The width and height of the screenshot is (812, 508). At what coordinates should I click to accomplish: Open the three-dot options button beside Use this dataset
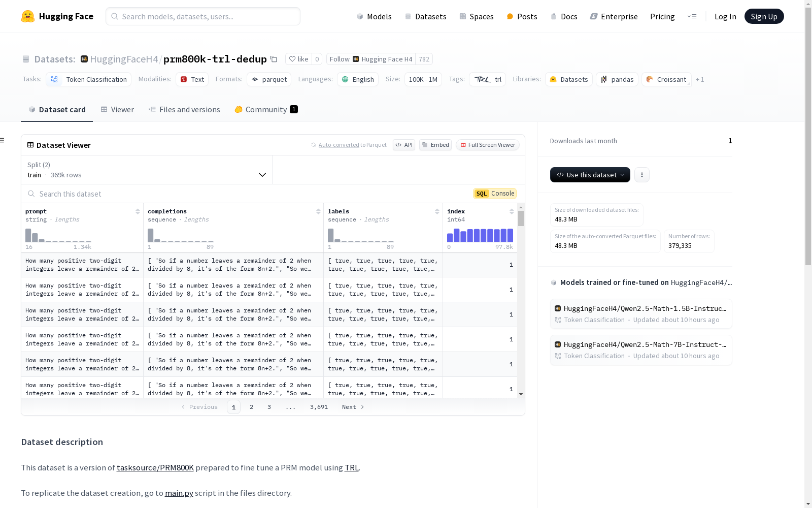[642, 175]
